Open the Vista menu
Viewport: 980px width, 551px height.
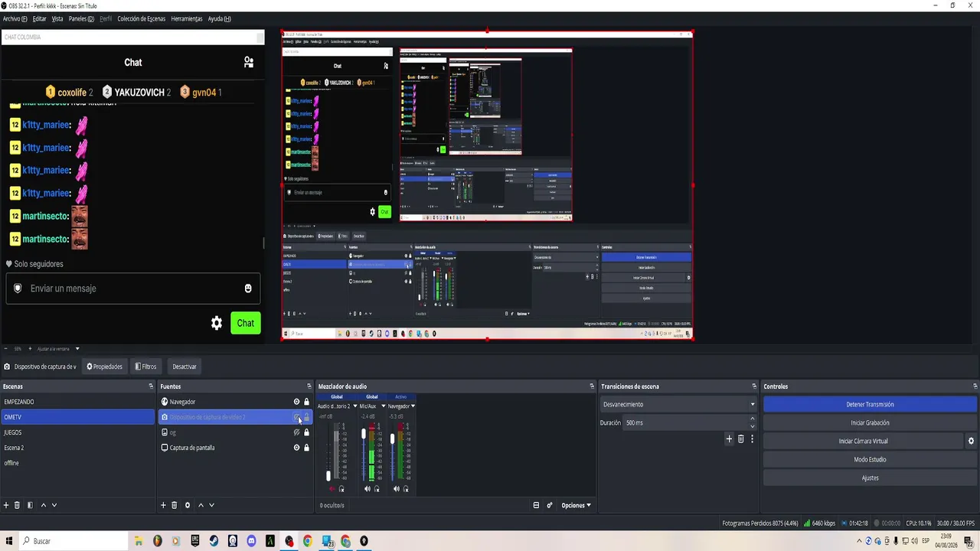[x=57, y=18]
